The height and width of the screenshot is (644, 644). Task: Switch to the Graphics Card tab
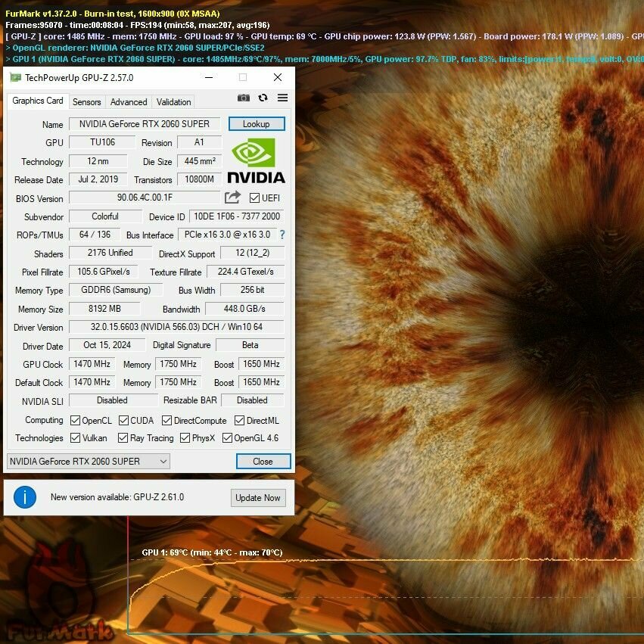37,101
